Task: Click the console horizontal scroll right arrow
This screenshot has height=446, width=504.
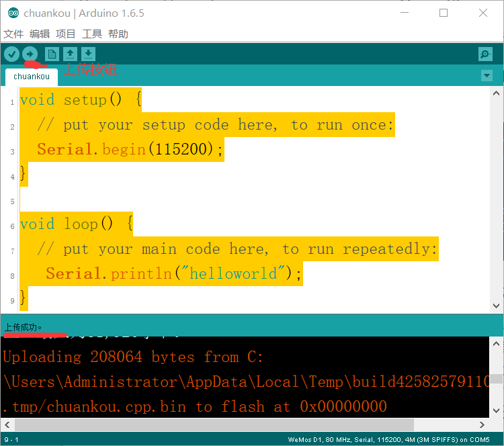Action: tap(482, 425)
